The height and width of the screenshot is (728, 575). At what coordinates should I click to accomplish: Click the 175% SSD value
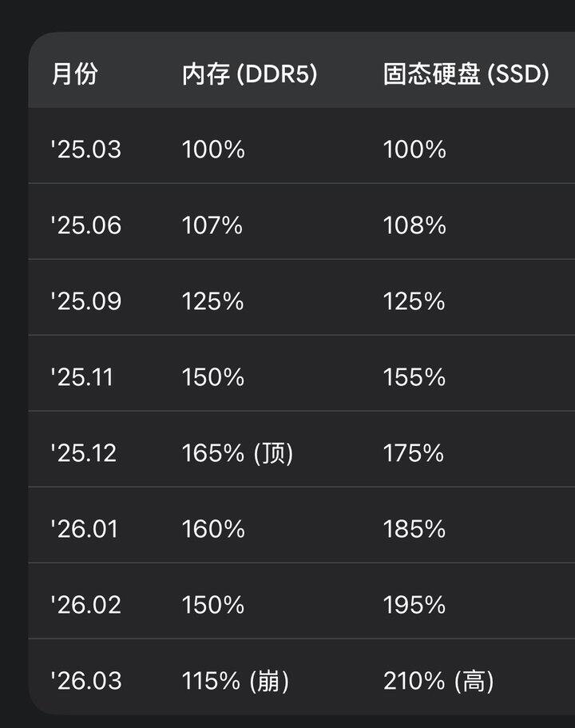tap(413, 453)
